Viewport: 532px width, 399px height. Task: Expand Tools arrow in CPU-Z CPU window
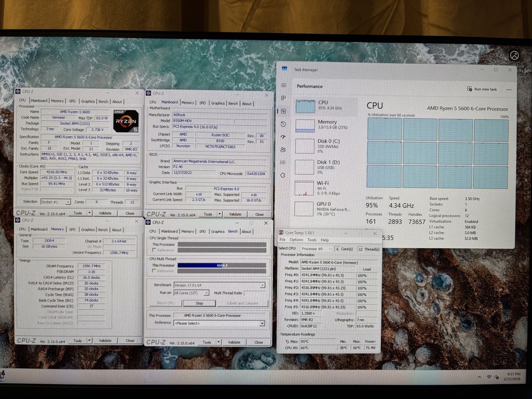(x=90, y=213)
